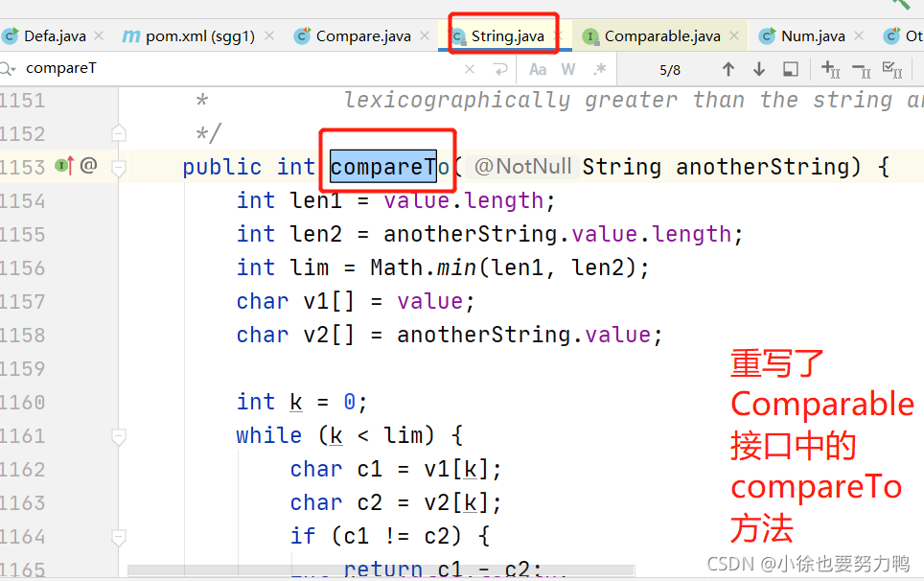Image resolution: width=924 pixels, height=581 pixels.
Task: Select the String.java tab
Action: [507, 36]
